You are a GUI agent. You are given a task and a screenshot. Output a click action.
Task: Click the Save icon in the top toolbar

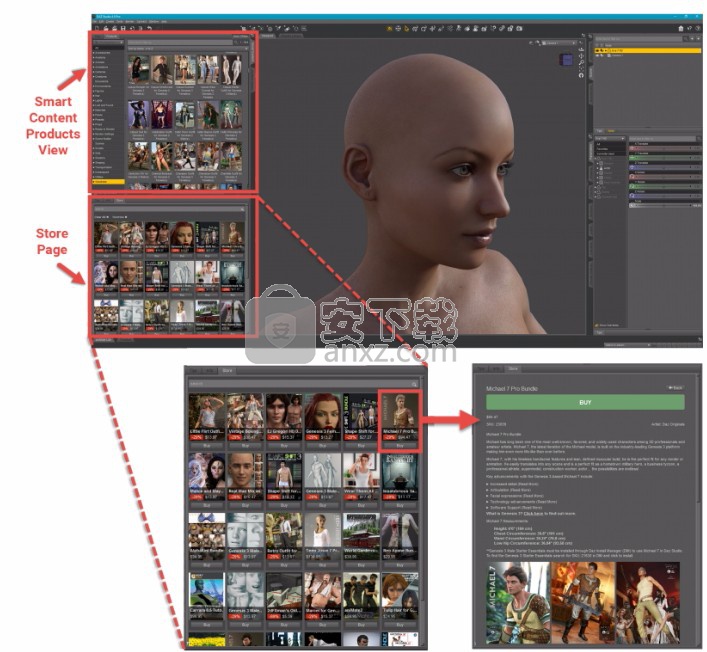[123, 28]
